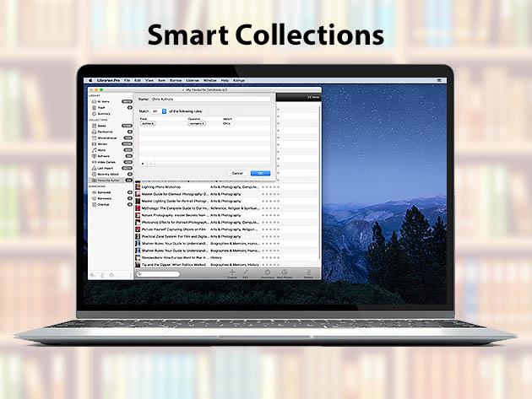Click the Web Finder toolbar button
532x399 pixels.
pyautogui.click(x=285, y=274)
